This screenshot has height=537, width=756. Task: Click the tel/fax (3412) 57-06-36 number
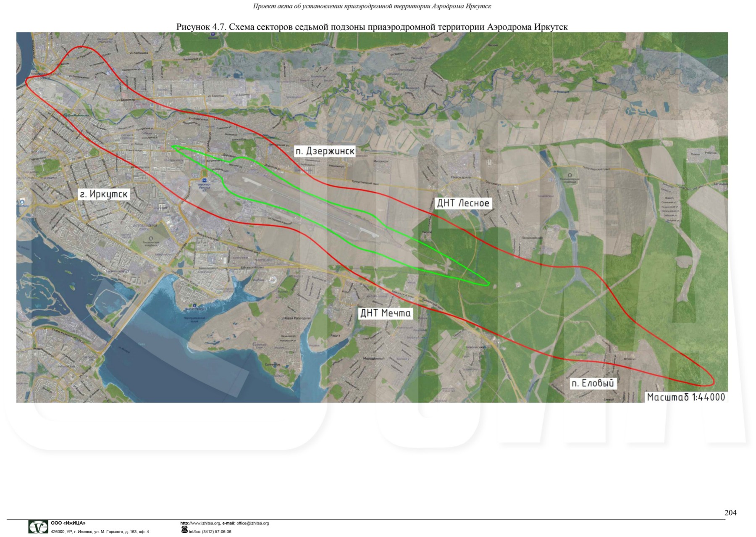pos(210,532)
